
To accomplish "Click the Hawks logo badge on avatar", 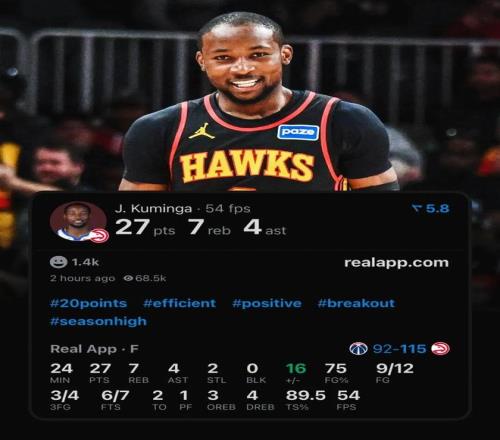I will point(100,235).
